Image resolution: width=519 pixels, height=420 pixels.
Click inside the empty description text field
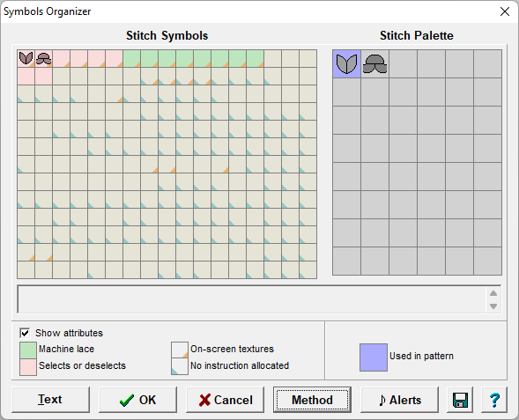pyautogui.click(x=251, y=299)
